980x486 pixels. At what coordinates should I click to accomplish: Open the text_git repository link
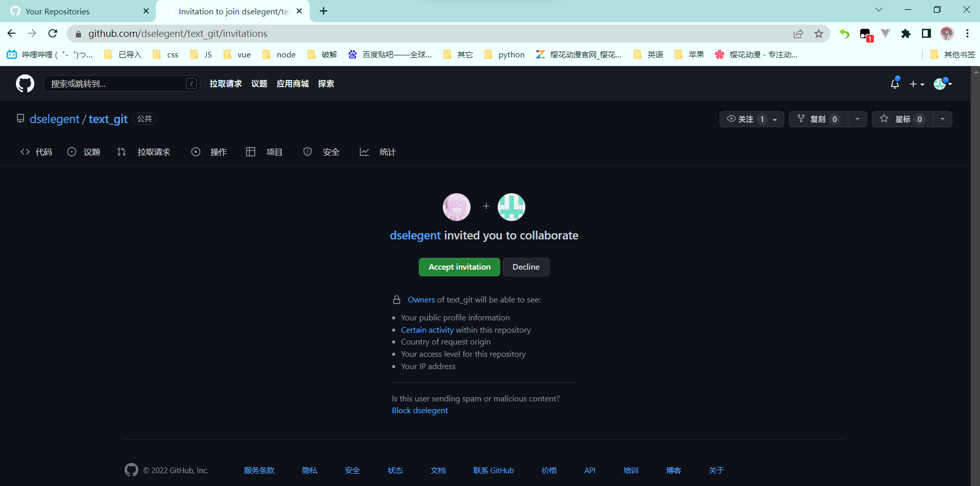tap(108, 119)
